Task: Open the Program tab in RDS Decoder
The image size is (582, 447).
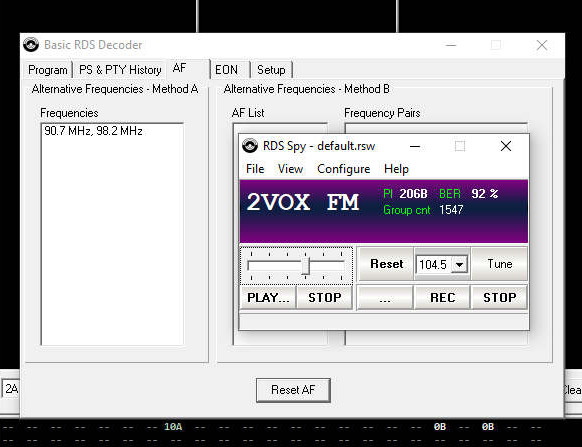Action: tap(48, 70)
